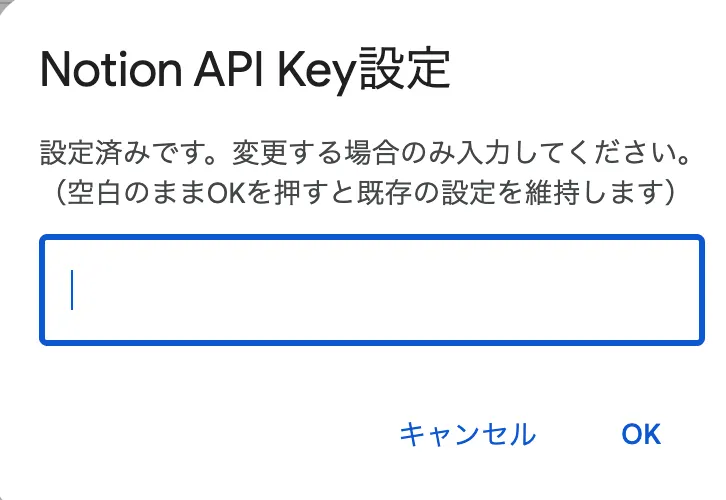Focus the empty blue-outlined text box
The height and width of the screenshot is (500, 726).
click(370, 290)
